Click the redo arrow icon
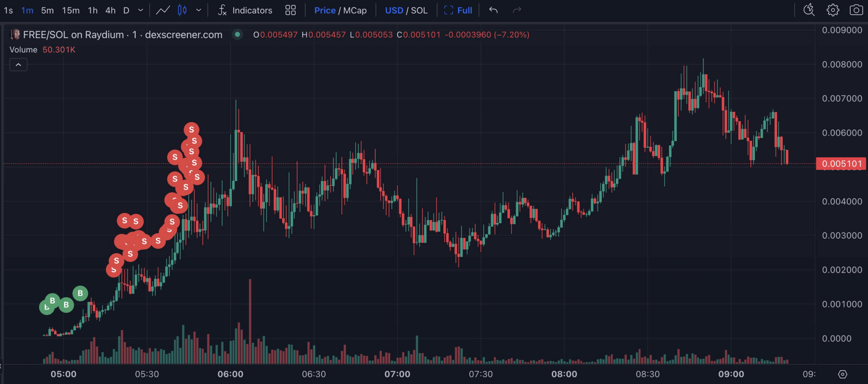The width and height of the screenshot is (868, 384). point(517,10)
